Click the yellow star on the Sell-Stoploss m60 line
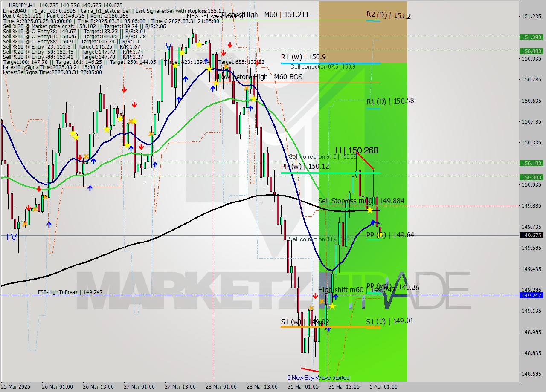 [x=370, y=210]
